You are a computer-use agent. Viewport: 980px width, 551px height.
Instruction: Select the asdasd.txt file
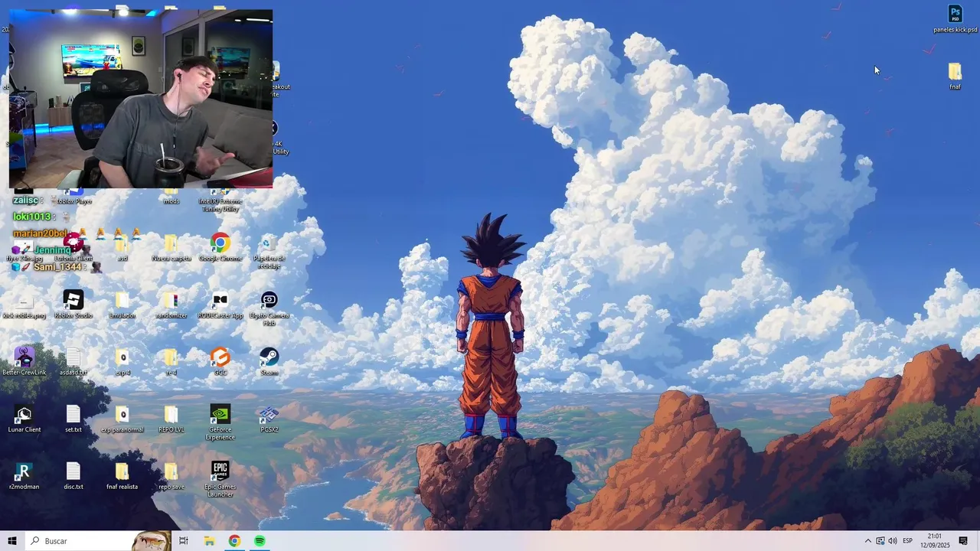(73, 362)
